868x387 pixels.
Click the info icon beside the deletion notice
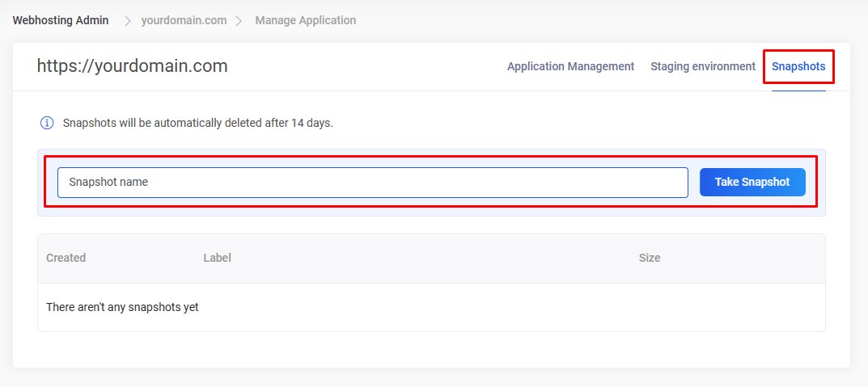47,124
